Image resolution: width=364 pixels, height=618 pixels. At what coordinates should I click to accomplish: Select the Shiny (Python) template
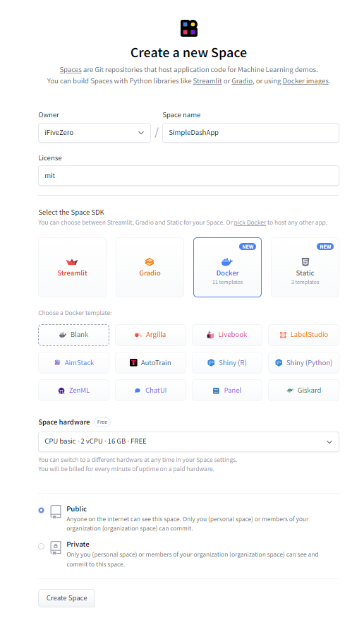304,362
